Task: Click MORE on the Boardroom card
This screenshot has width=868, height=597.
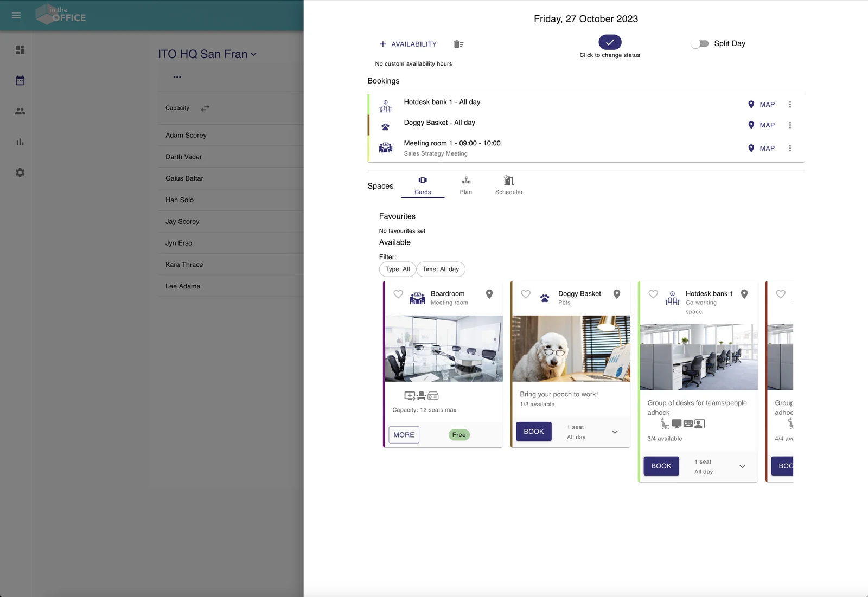Action: 404,435
